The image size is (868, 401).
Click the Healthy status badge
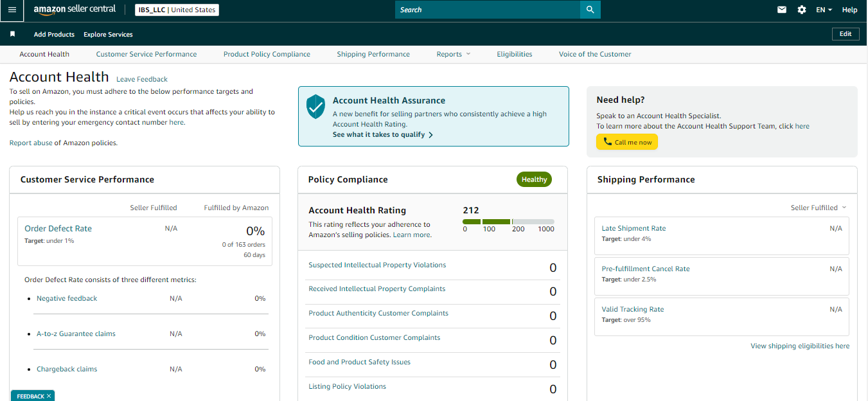(x=534, y=179)
